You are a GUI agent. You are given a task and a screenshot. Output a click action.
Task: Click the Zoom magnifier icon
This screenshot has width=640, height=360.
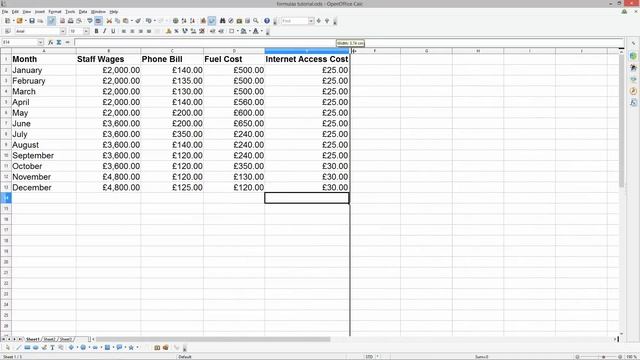[256, 21]
